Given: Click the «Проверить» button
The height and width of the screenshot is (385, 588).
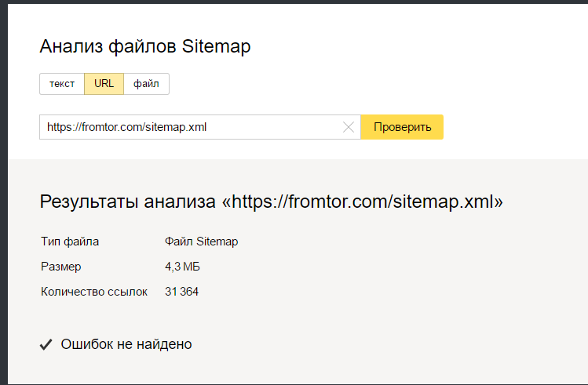Looking at the screenshot, I should click(x=402, y=127).
